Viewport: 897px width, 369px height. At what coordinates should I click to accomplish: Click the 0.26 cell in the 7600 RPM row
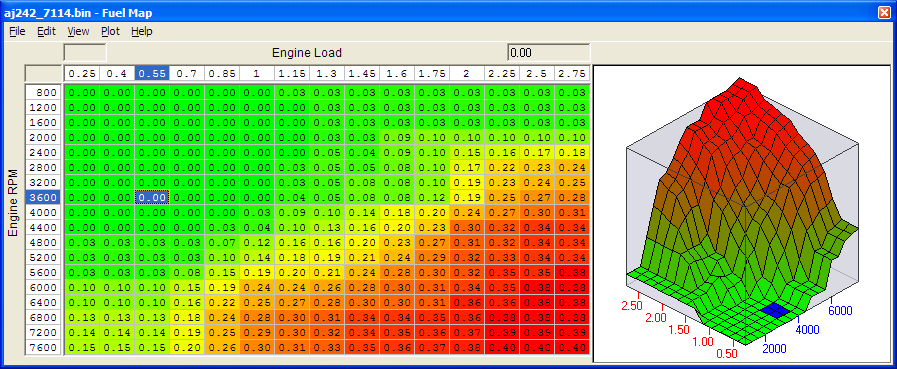[x=221, y=347]
